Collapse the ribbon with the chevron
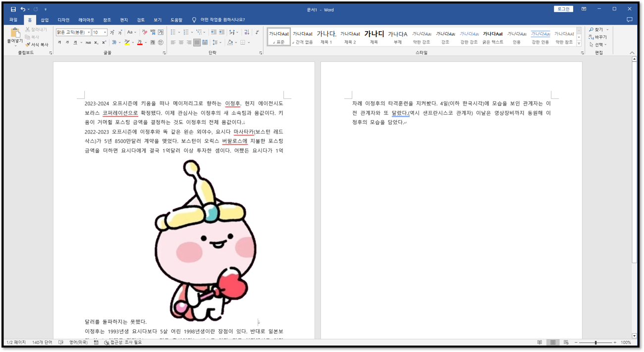Screen dimensions: 644x352 632,53
